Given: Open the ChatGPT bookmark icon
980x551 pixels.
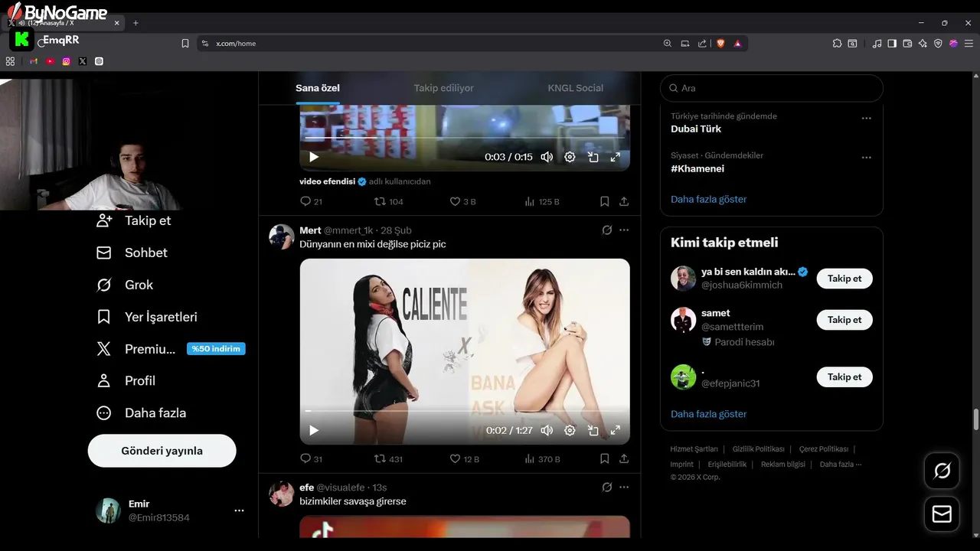Looking at the screenshot, I should click(99, 61).
